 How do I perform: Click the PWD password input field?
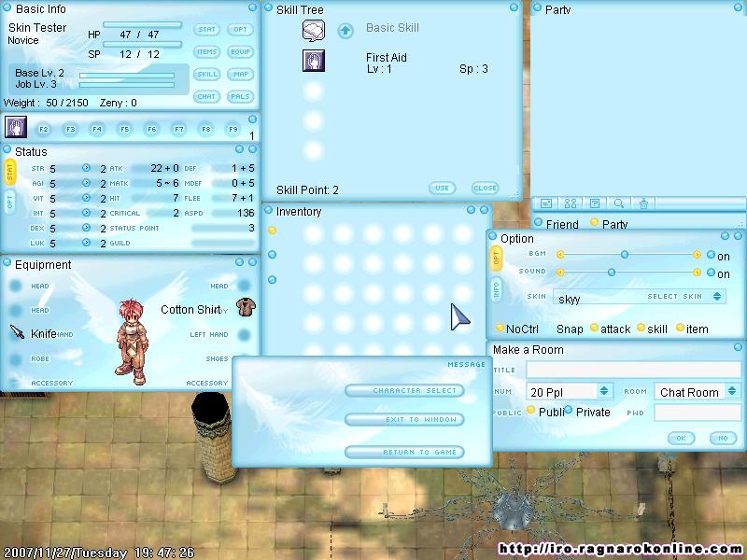point(698,413)
